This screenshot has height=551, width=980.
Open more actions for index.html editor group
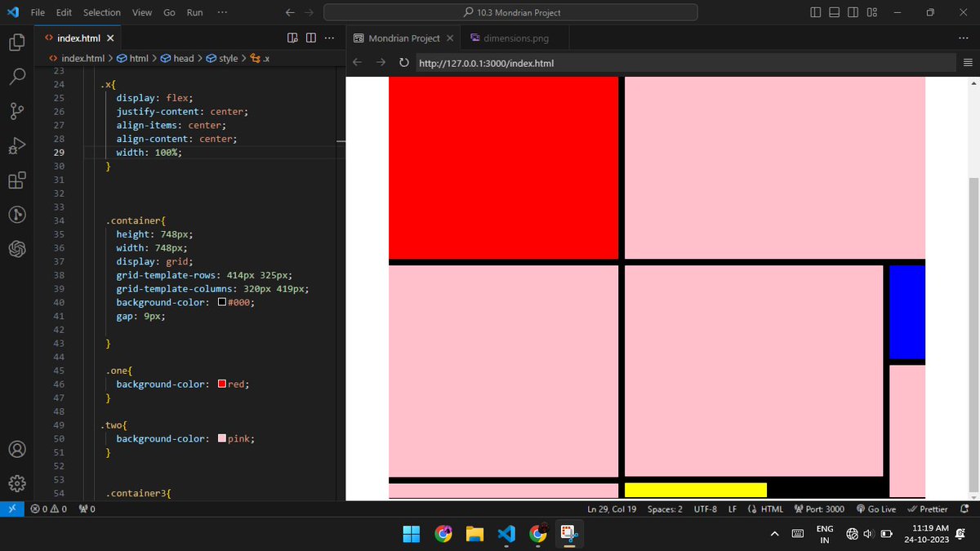point(329,38)
